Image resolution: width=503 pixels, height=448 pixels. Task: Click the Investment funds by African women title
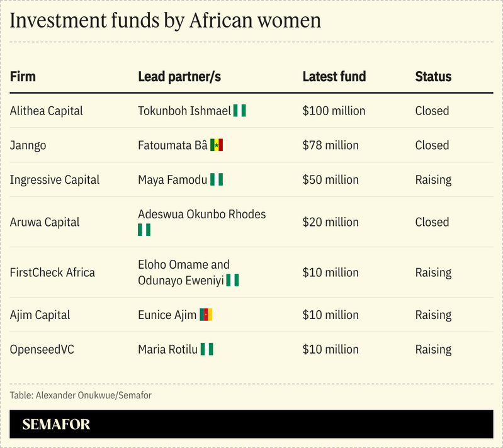click(x=166, y=21)
